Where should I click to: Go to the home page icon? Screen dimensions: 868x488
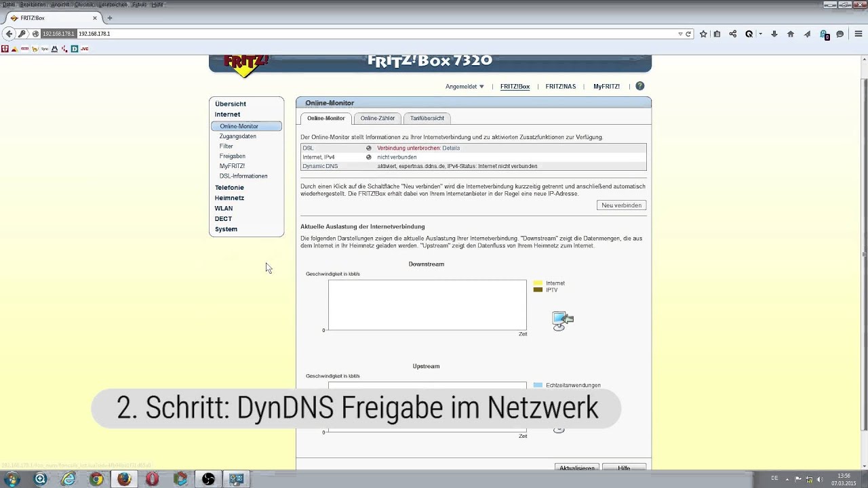[791, 34]
